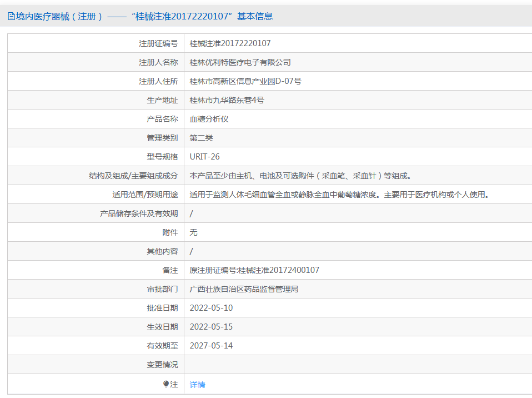The width and height of the screenshot is (532, 398).
Task: Select the text starting 适用于监测人体毛细血管
Action: (x=339, y=195)
